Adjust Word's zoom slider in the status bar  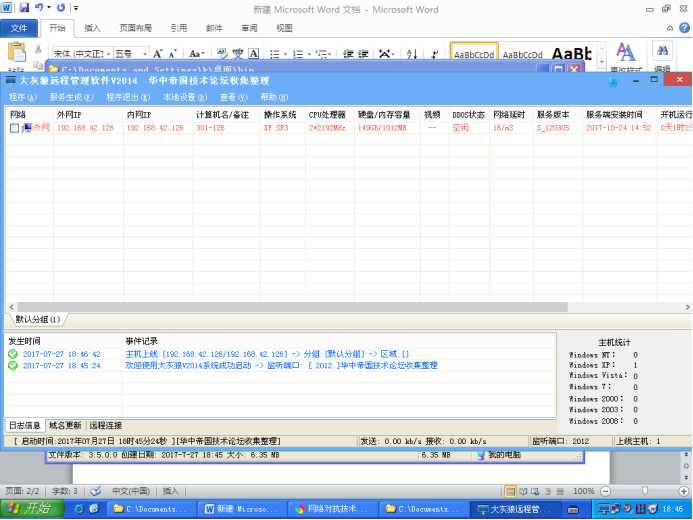[645, 491]
